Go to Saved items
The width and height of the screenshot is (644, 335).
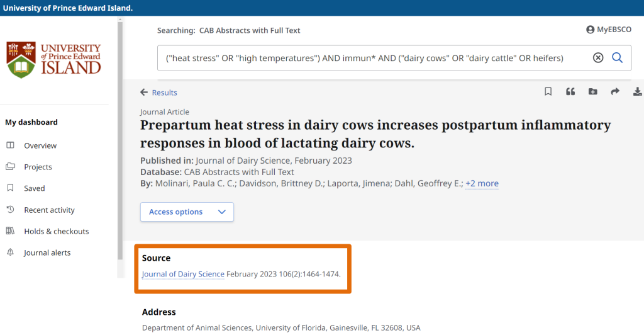pyautogui.click(x=34, y=188)
